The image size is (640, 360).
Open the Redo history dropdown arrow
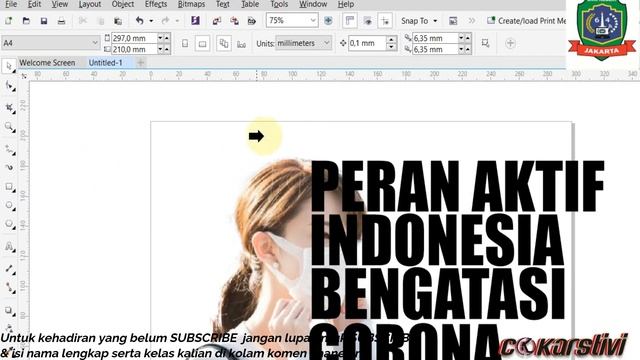coord(177,21)
